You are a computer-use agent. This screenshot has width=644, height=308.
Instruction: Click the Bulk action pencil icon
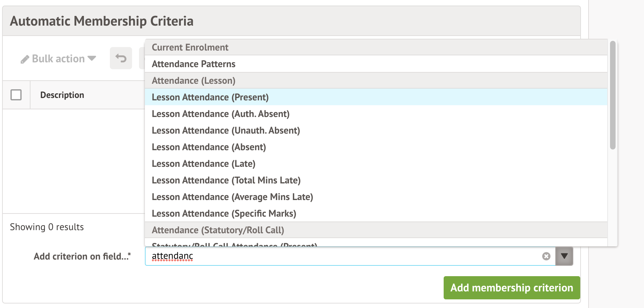tap(25, 59)
